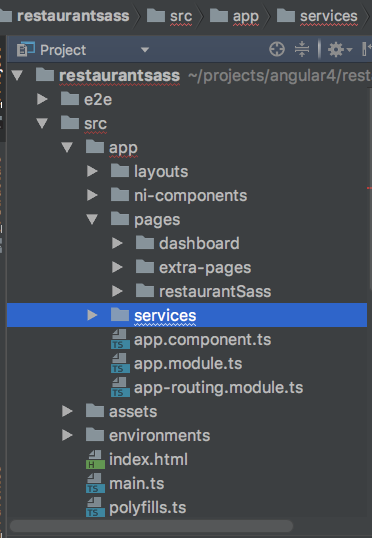372x538 pixels.
Task: Click the collapse all icon
Action: tap(302, 49)
